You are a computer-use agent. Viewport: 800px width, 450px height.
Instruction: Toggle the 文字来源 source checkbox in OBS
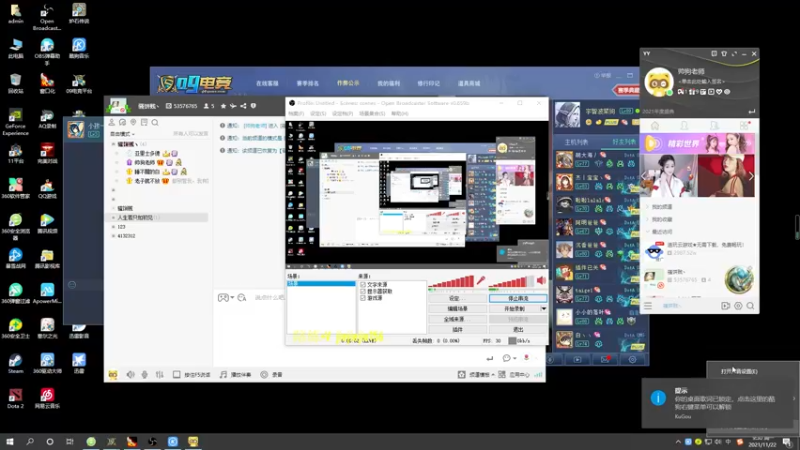pos(363,284)
